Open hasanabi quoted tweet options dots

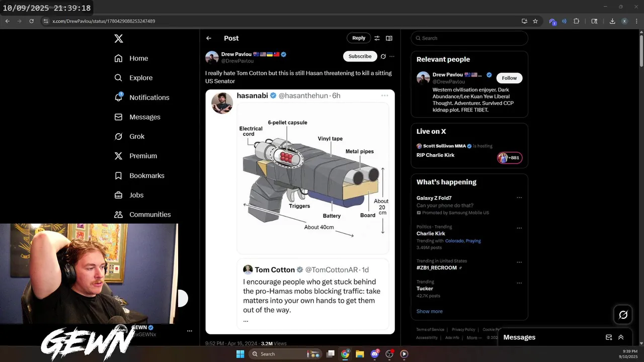click(384, 96)
